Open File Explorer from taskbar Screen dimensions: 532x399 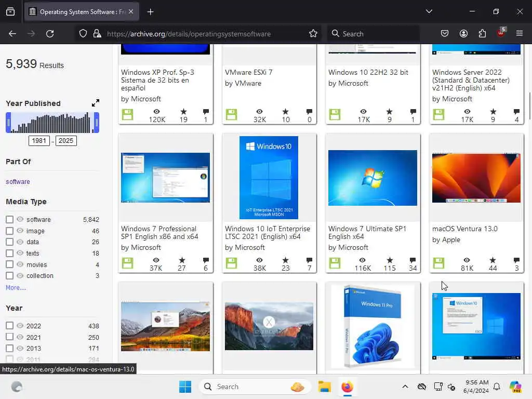[324, 387]
